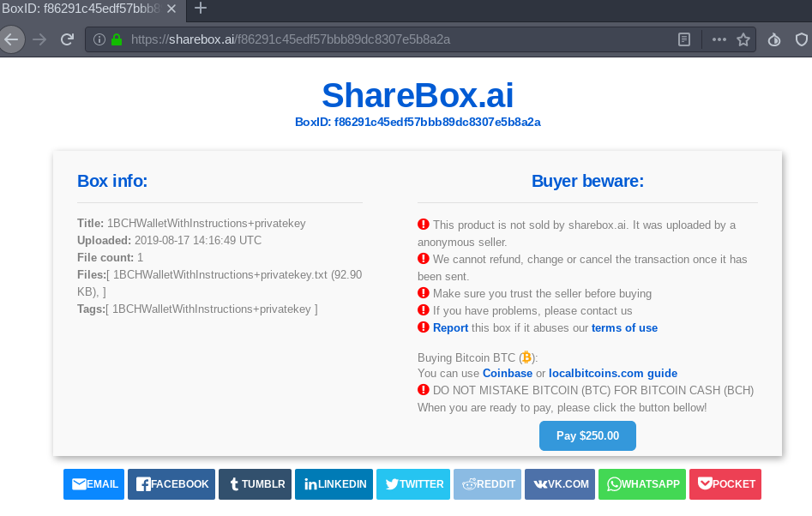Share on TUMBLR button
The image size is (812, 516).
pos(255,484)
